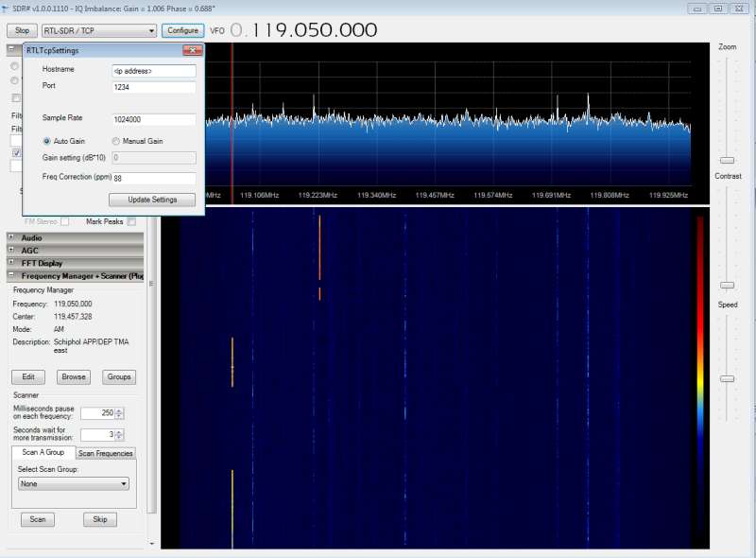Open the Select Scan Group dropdown
The image size is (756, 558).
[74, 483]
